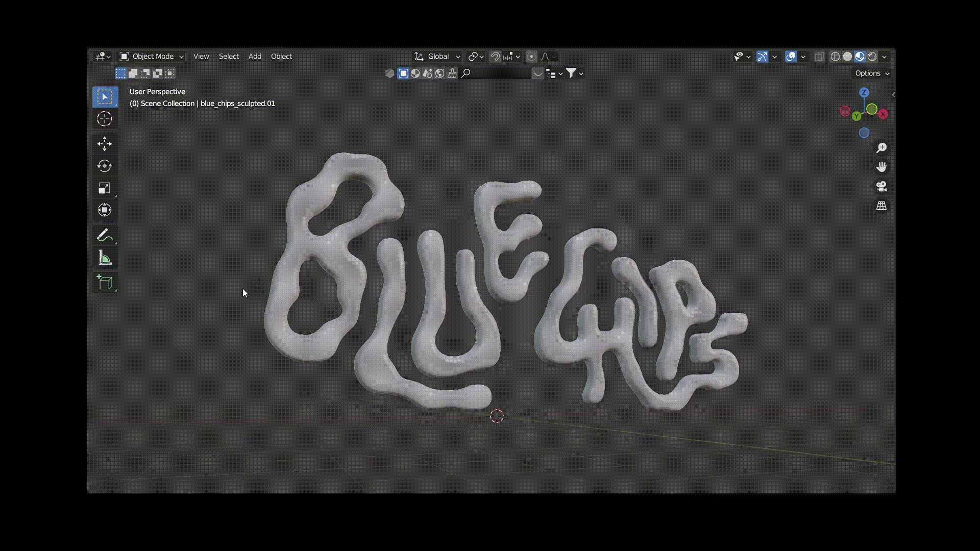The width and height of the screenshot is (980, 551).
Task: Pick the Annotate tool
Action: click(x=105, y=235)
